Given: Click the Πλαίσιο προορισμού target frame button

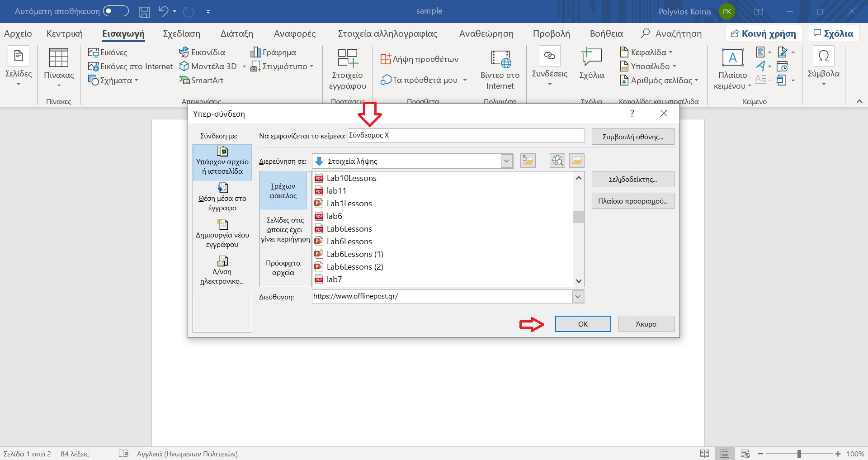Looking at the screenshot, I should point(633,201).
